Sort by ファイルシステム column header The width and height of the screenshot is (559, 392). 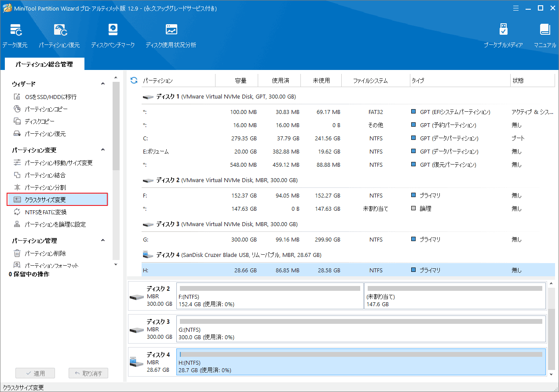376,81
